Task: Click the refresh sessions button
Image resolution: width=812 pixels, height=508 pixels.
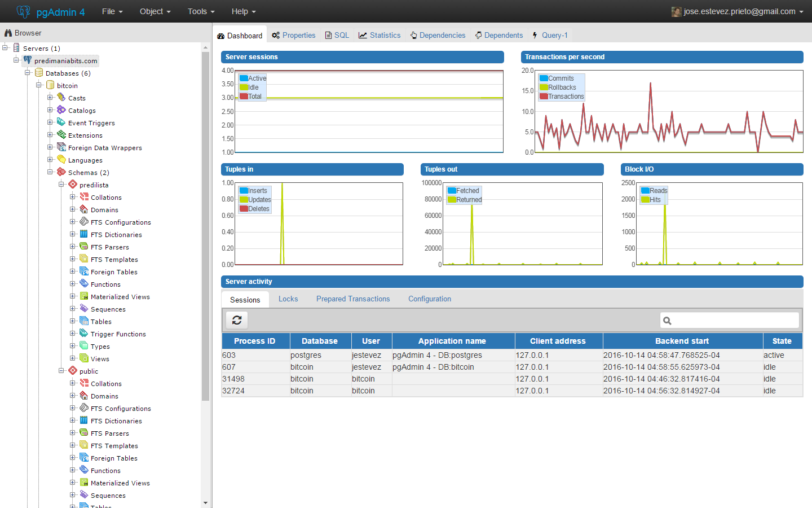Action: click(x=237, y=320)
